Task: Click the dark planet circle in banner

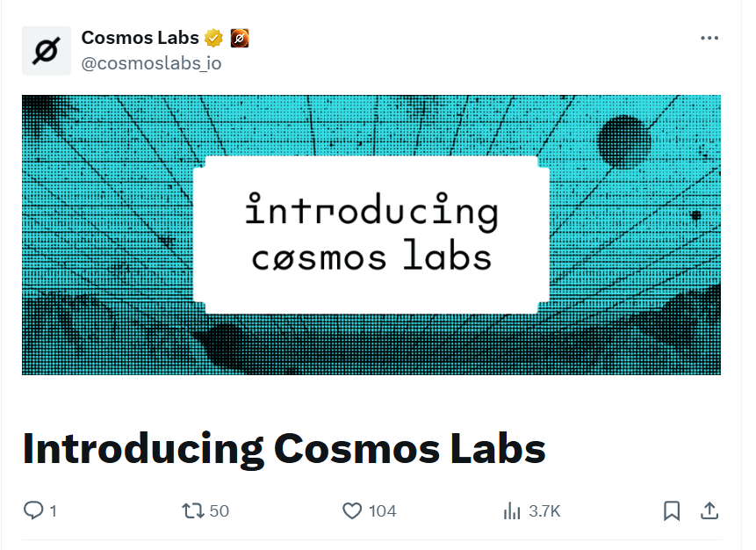Action: click(624, 141)
